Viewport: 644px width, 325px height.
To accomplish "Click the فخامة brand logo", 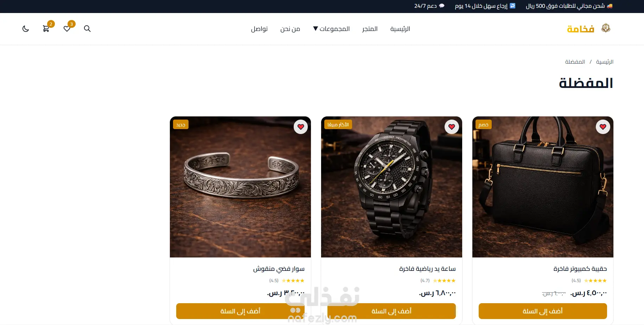I will click(588, 28).
